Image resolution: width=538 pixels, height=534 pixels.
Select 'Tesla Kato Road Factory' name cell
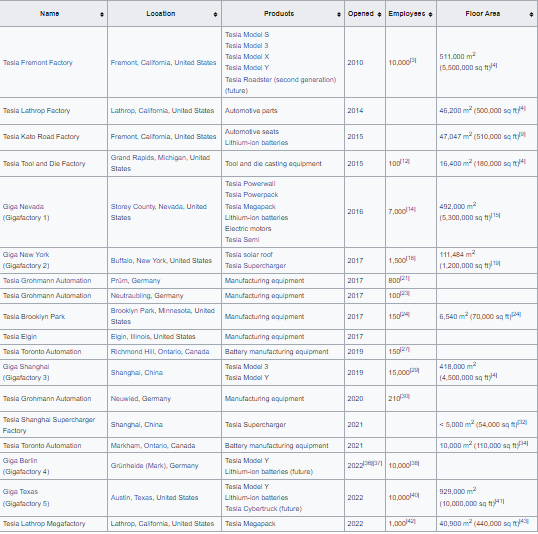[x=54, y=137]
